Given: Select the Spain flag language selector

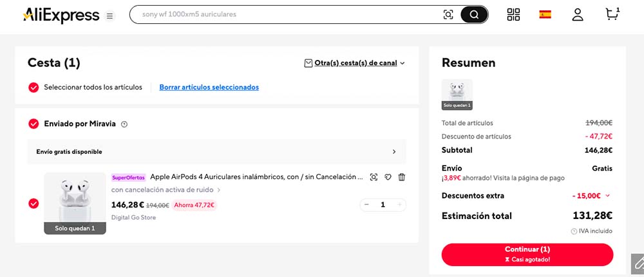Looking at the screenshot, I should [545, 15].
